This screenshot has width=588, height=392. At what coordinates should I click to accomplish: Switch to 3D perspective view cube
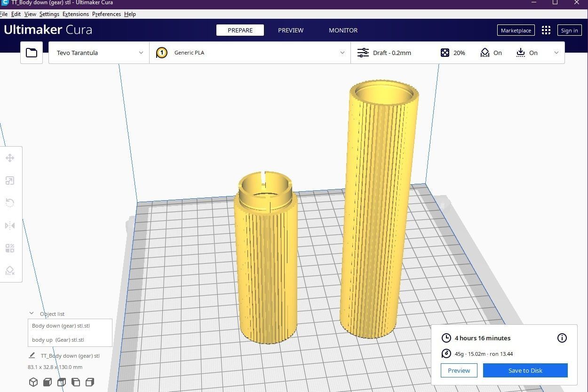tap(33, 382)
